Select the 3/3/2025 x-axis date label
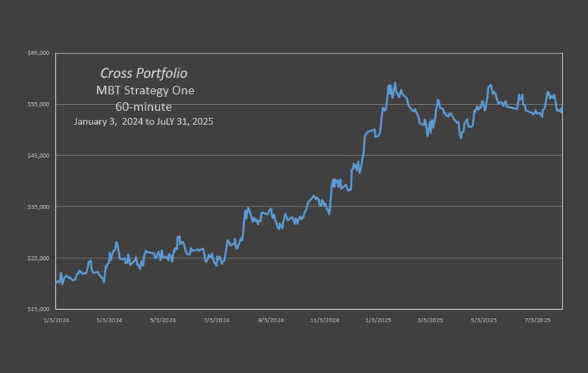588x373 pixels. (430, 320)
